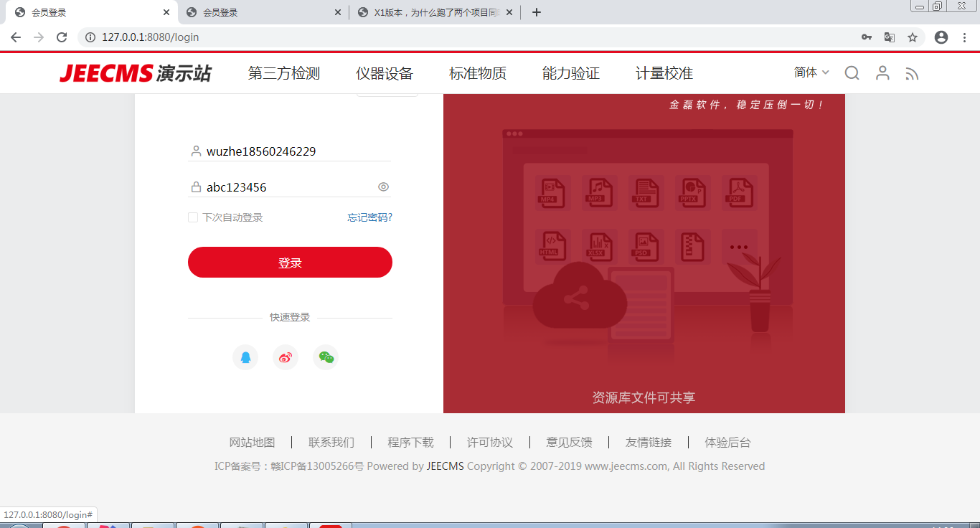This screenshot has width=980, height=528.
Task: Close the inactive 会员登录 tab
Action: point(338,12)
